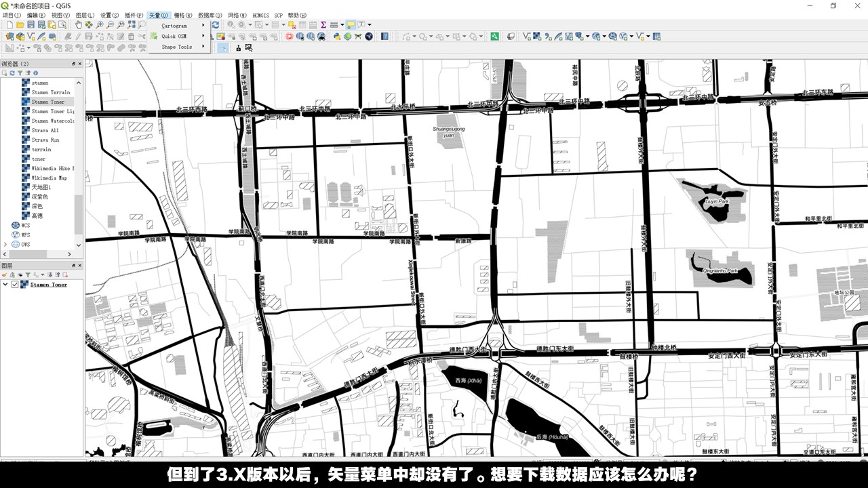
Task: Open Browser panel help info icon
Action: [35, 73]
